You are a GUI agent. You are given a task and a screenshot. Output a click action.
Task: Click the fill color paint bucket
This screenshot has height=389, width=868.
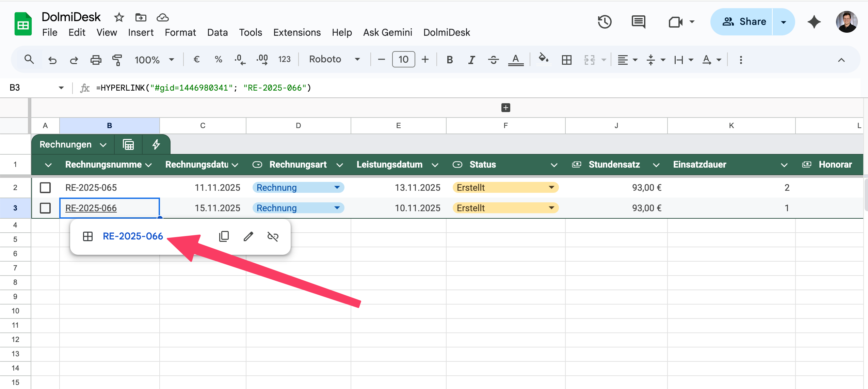tap(543, 59)
